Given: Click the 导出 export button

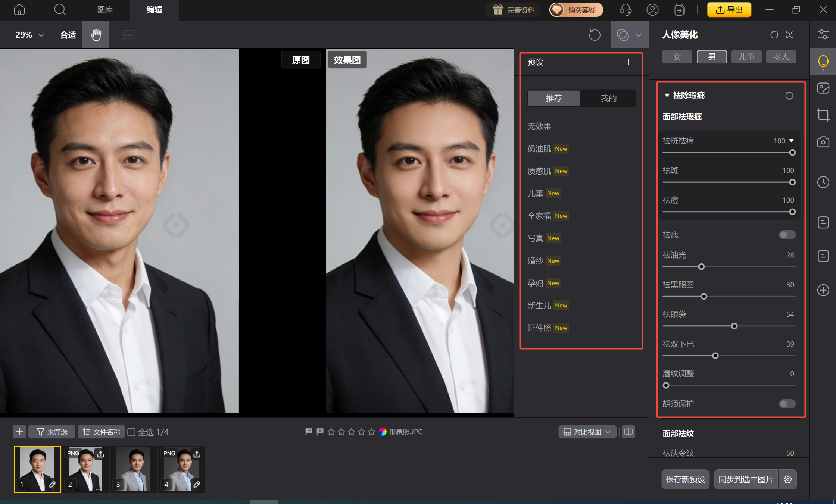Looking at the screenshot, I should point(729,10).
